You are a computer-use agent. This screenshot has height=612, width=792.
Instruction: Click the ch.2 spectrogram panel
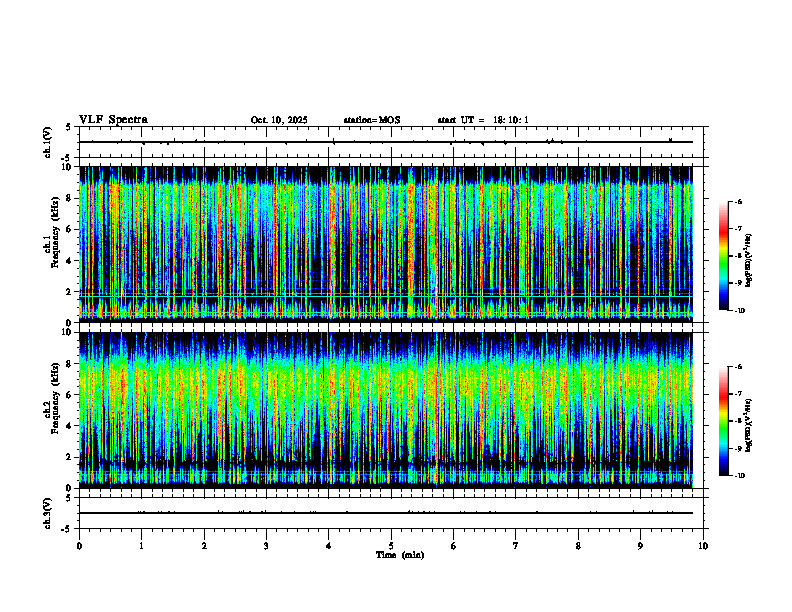click(x=386, y=410)
